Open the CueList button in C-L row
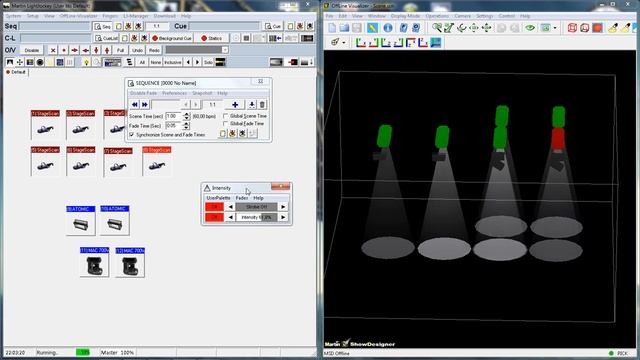The width and height of the screenshot is (640, 360). [106, 38]
